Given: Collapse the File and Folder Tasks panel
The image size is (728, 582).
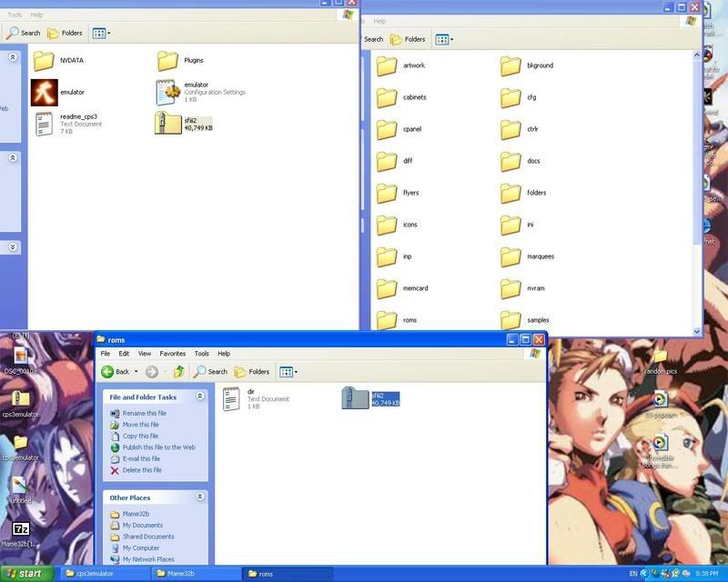Looking at the screenshot, I should coord(197,397).
